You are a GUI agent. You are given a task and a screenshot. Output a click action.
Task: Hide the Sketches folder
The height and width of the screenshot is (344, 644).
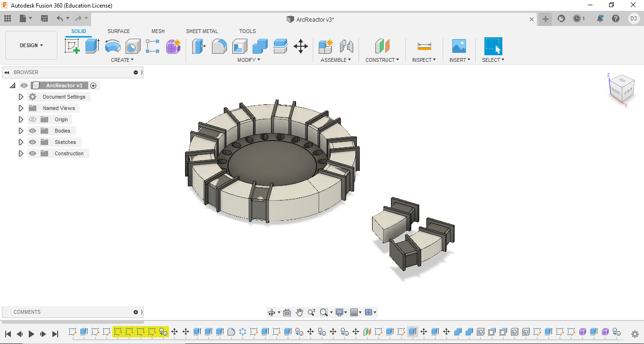coord(33,142)
